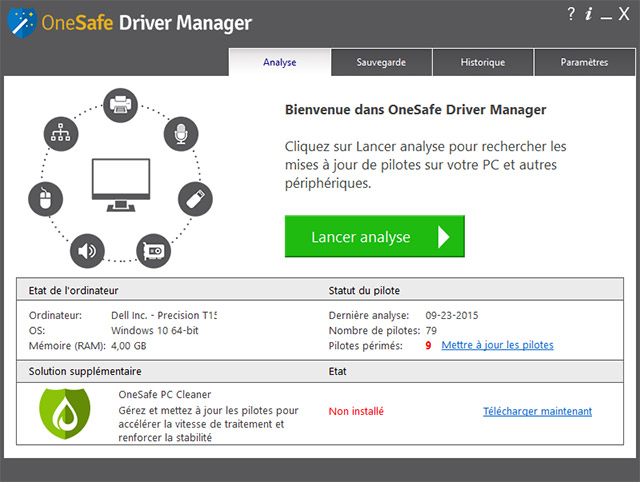Click the 'Mettre à jour les pilotes' link
Viewport: 640px width, 482px height.
point(497,345)
